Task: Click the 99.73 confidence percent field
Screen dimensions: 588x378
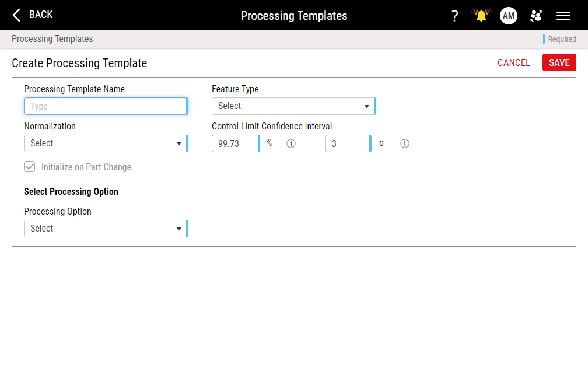Action: pos(235,143)
